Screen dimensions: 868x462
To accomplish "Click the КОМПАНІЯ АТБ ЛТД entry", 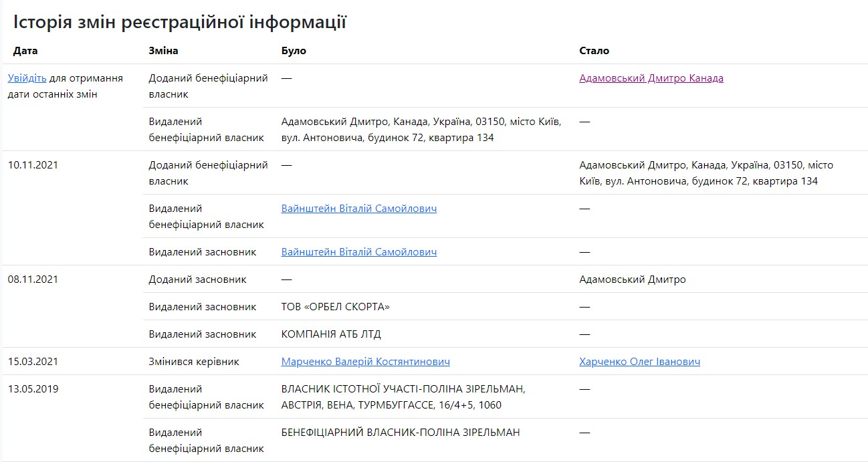I will point(331,334).
